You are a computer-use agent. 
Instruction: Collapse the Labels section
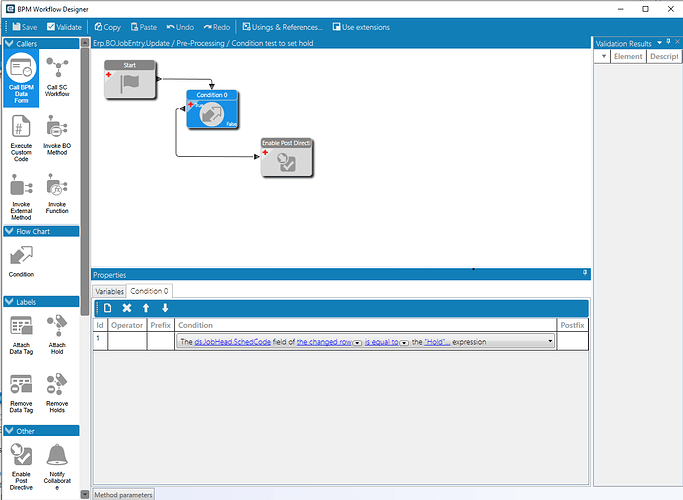click(x=9, y=302)
